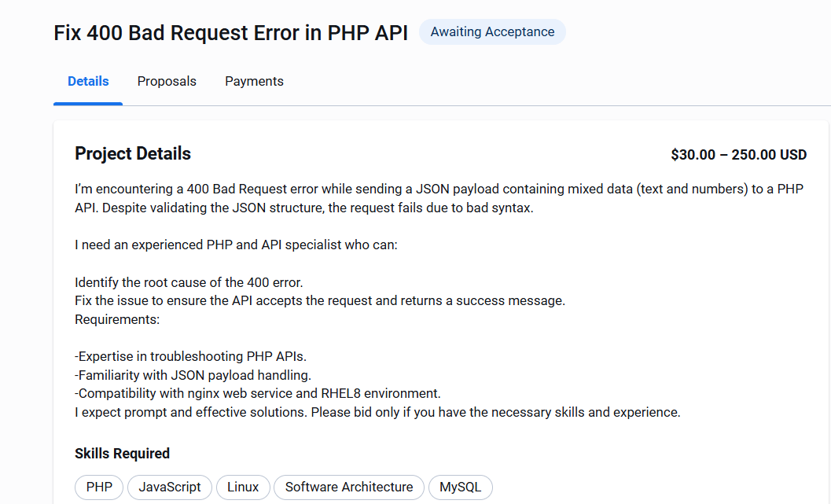The image size is (831, 504).
Task: Click the Software Architecture skill tag
Action: tap(349, 487)
